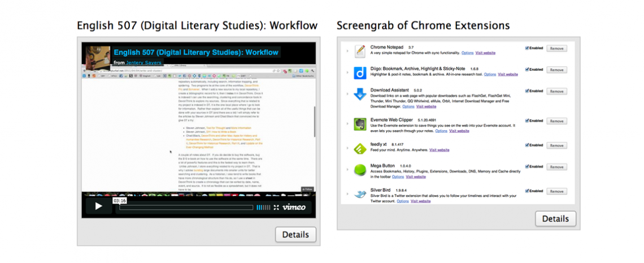Click the Chrome Notepad extension icon

(360, 51)
